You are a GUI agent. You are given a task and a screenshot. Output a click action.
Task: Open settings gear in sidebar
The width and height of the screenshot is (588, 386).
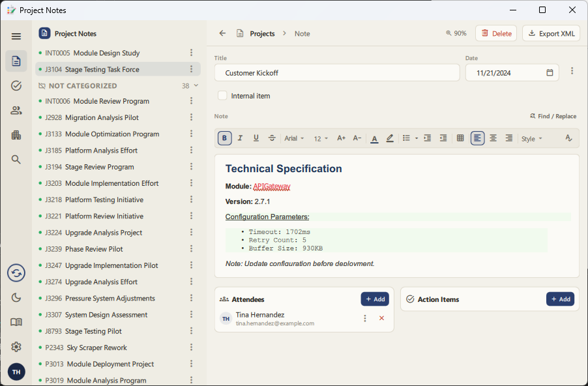click(x=16, y=347)
